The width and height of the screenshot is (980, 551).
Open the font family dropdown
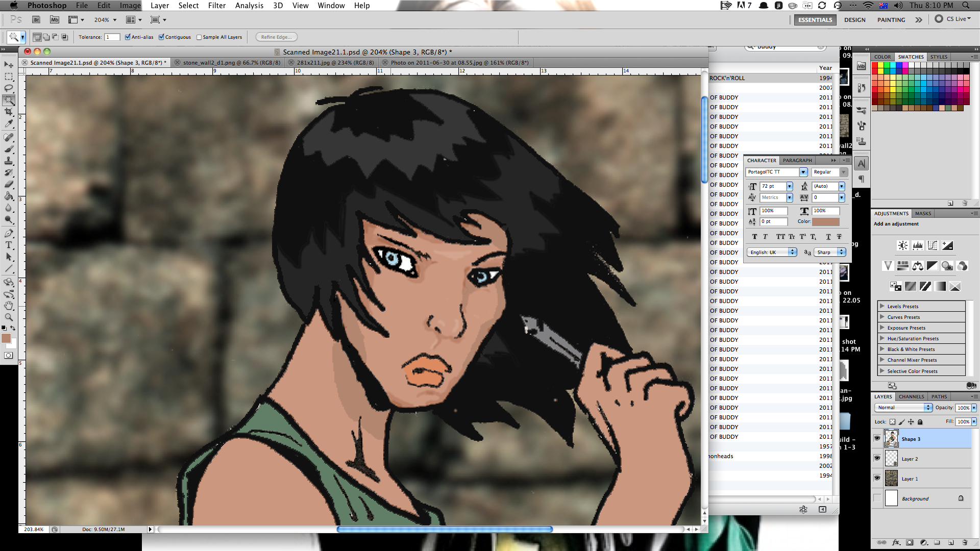803,172
